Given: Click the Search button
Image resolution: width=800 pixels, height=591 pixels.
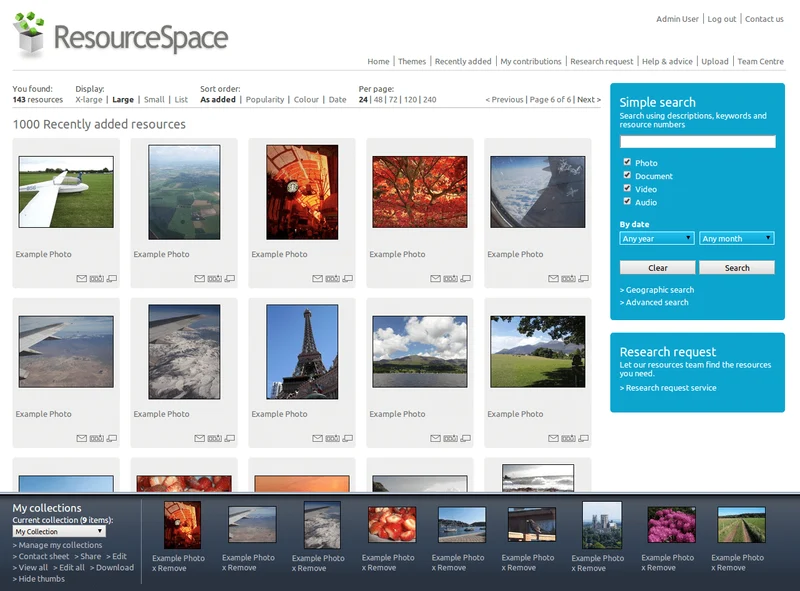Looking at the screenshot, I should point(738,267).
